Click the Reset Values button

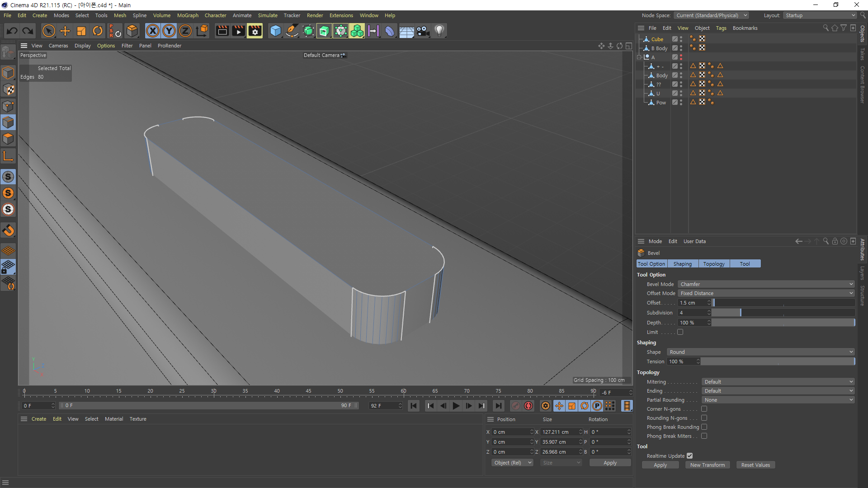[x=755, y=465]
